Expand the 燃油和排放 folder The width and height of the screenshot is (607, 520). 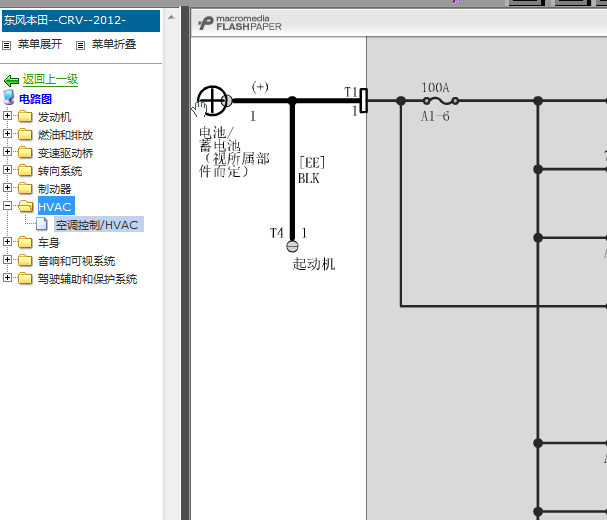pos(7,134)
